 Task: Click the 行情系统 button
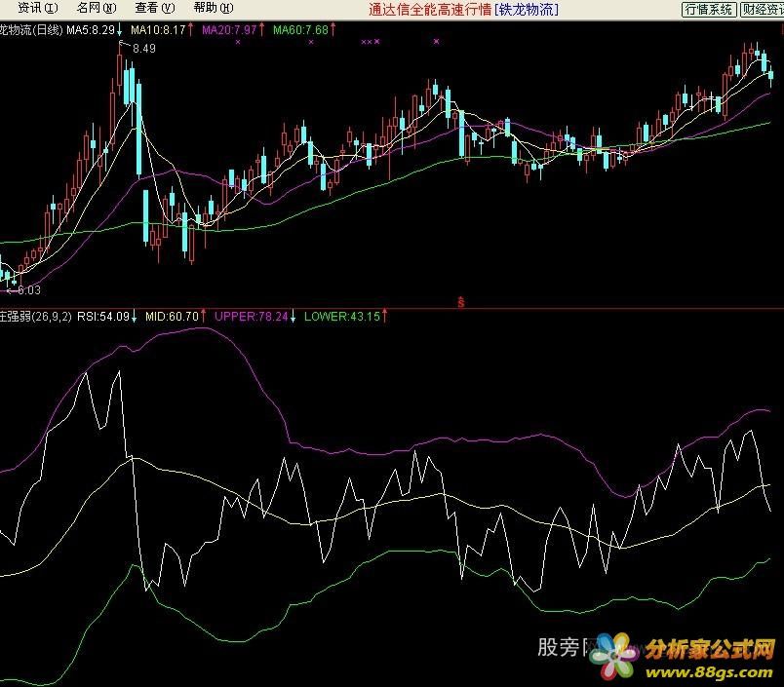[x=709, y=9]
